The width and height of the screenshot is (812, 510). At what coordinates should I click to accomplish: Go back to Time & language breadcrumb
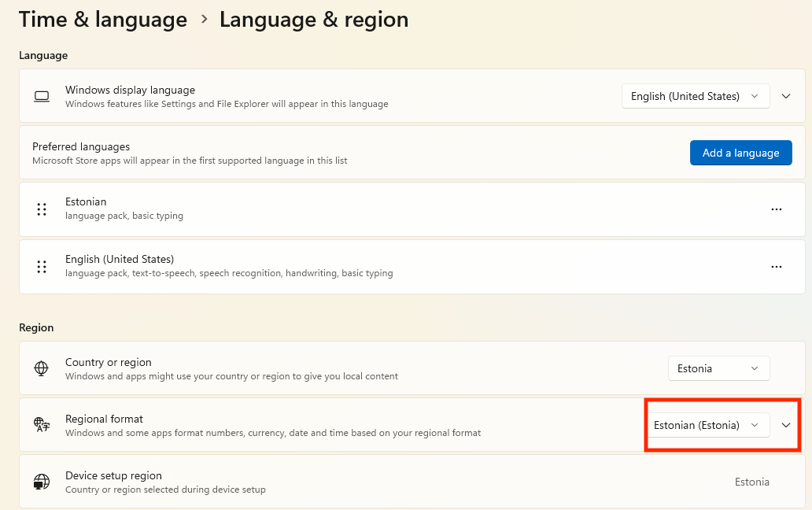[102, 20]
